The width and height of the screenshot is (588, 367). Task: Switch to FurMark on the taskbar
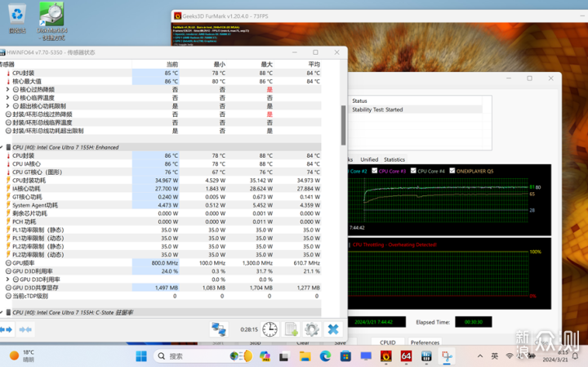pyautogui.click(x=385, y=356)
